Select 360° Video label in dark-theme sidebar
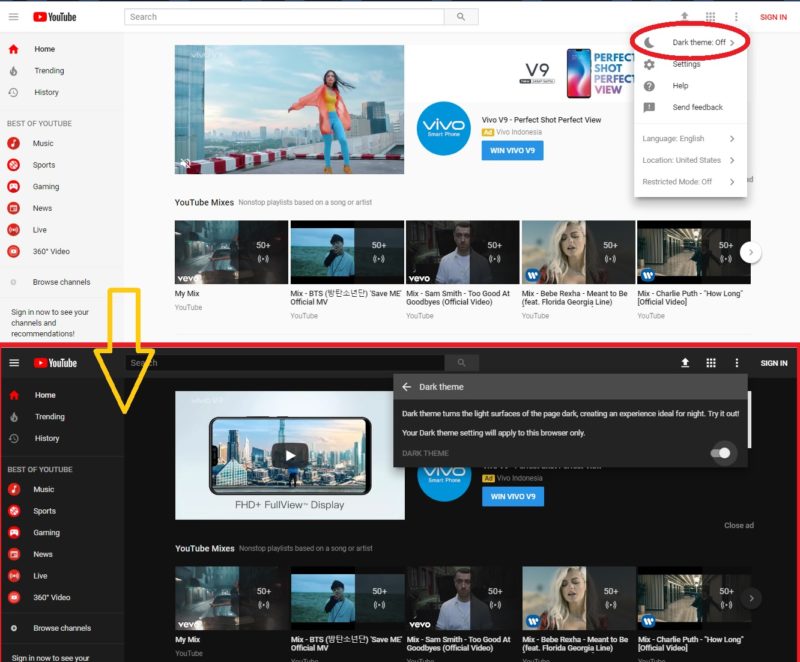 pos(52,597)
